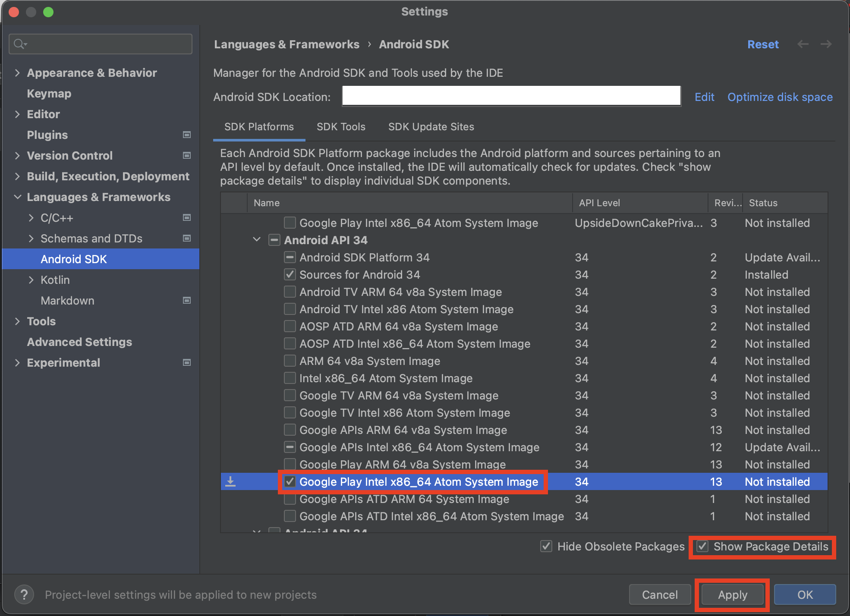The width and height of the screenshot is (850, 616).
Task: Expand the Kotlin settings node
Action: click(x=31, y=280)
